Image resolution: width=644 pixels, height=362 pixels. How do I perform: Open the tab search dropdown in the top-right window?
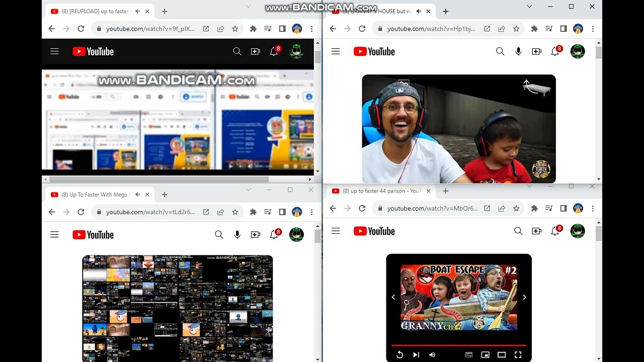(x=529, y=7)
